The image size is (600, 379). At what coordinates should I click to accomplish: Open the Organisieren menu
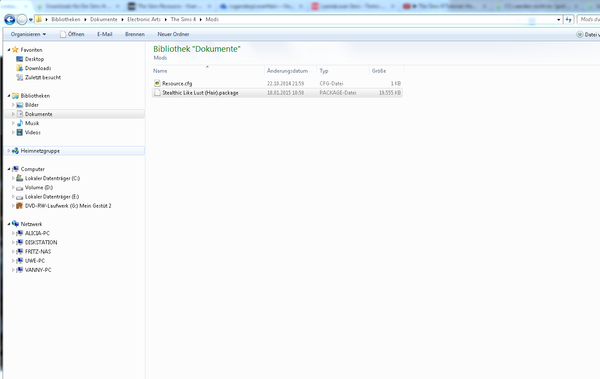(x=28, y=34)
